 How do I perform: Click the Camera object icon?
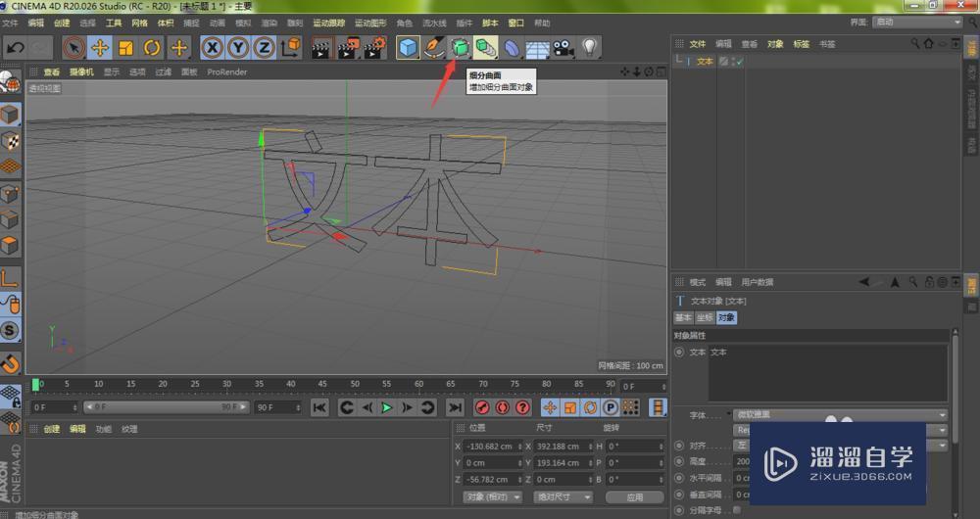tap(563, 47)
